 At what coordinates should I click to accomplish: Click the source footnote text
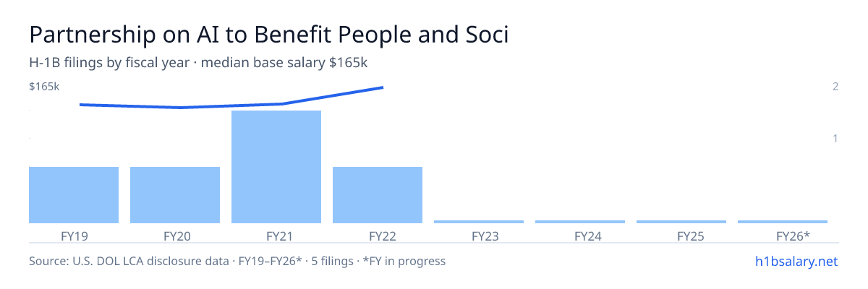(x=237, y=261)
